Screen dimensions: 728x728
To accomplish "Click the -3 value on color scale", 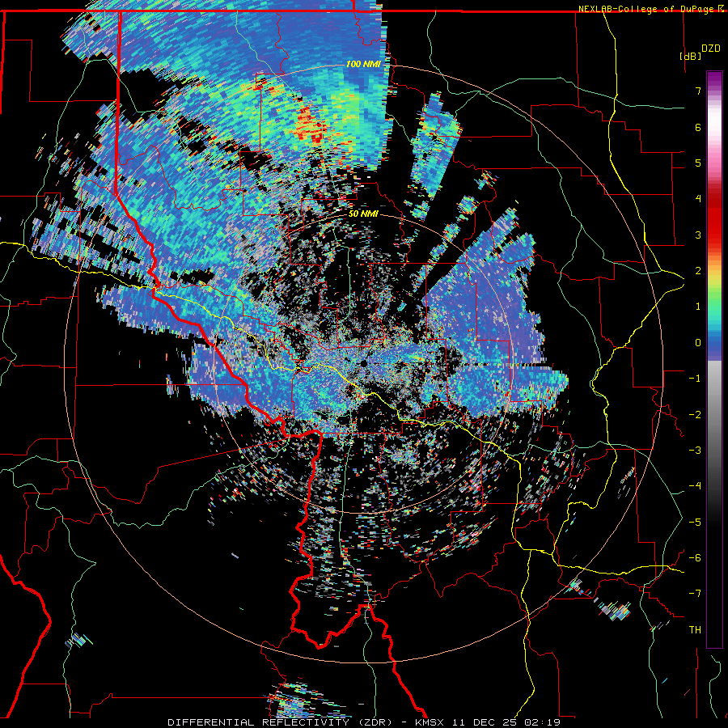I will coord(695,451).
